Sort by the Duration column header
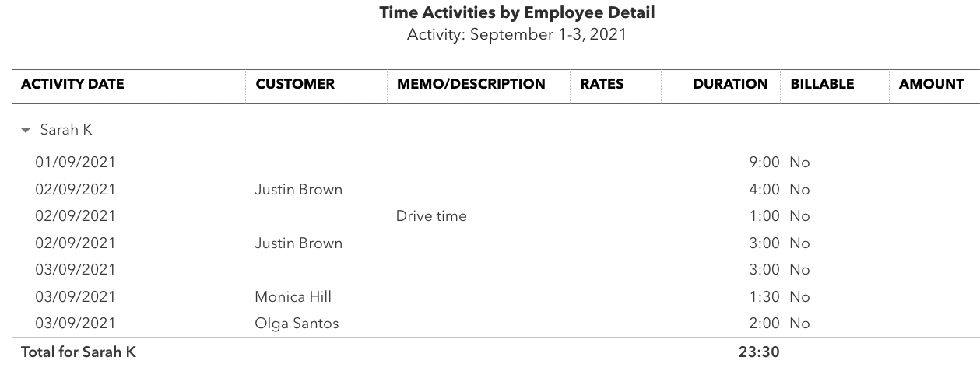The width and height of the screenshot is (980, 371). point(730,84)
